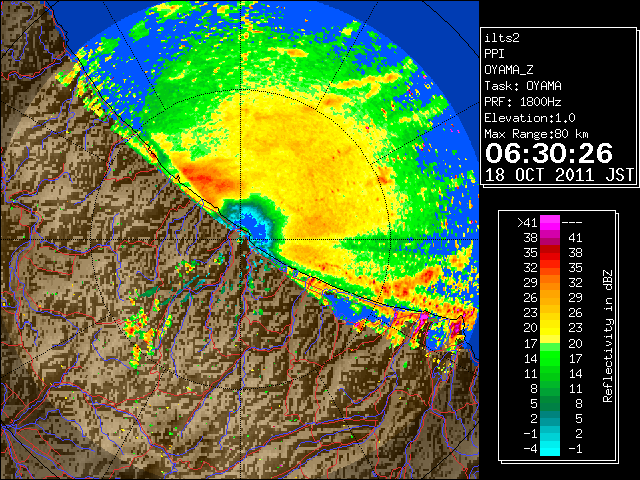Click 'Max Range:80 km' text
The height and width of the screenshot is (480, 640).
537,134
